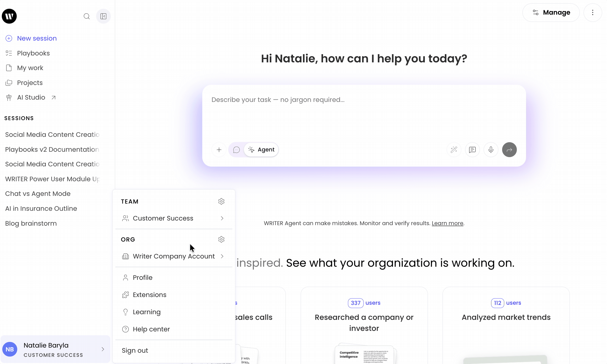Viewport: 607px width, 364px height.
Task: Click Sign out
Action: (135, 350)
